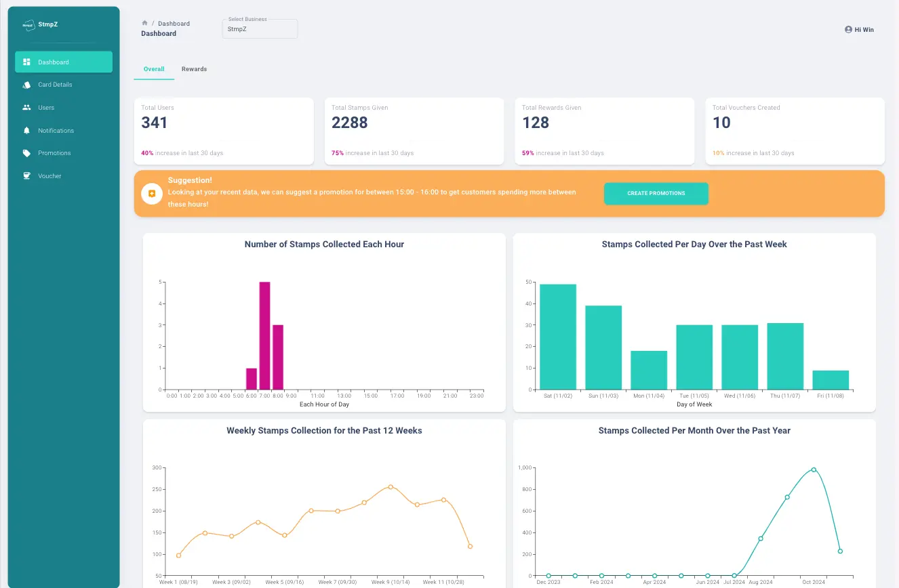
Task: Click the home icon in the breadcrumb
Action: [143, 22]
